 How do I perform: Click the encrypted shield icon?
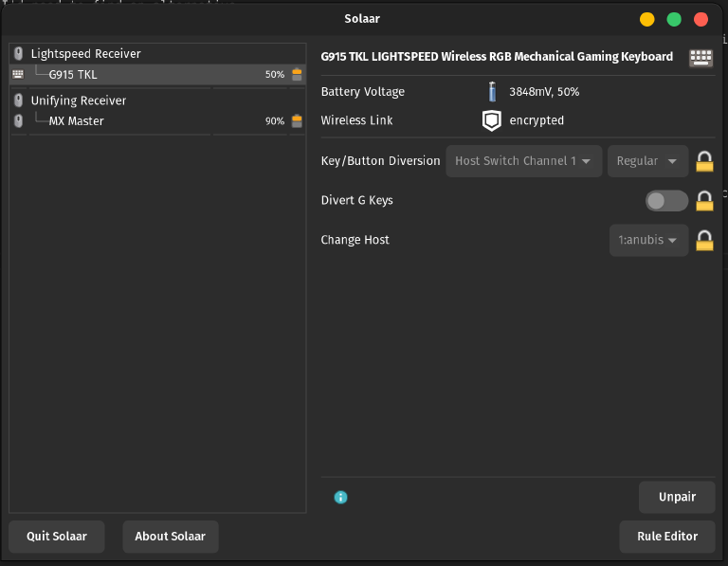tap(491, 120)
